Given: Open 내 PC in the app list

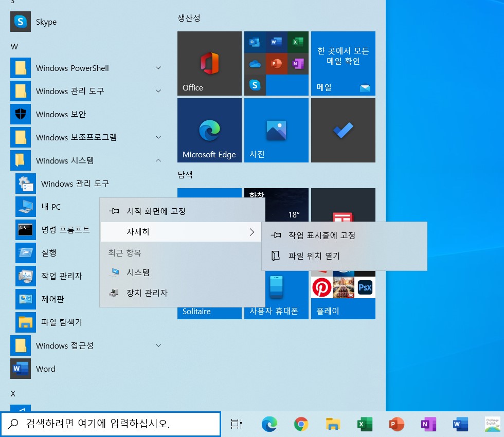Looking at the screenshot, I should (57, 207).
